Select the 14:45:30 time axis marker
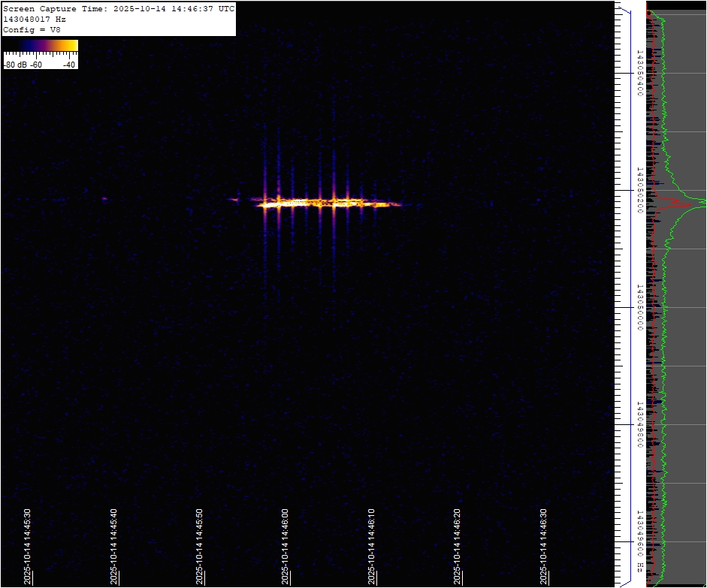707x588 pixels. pos(27,547)
